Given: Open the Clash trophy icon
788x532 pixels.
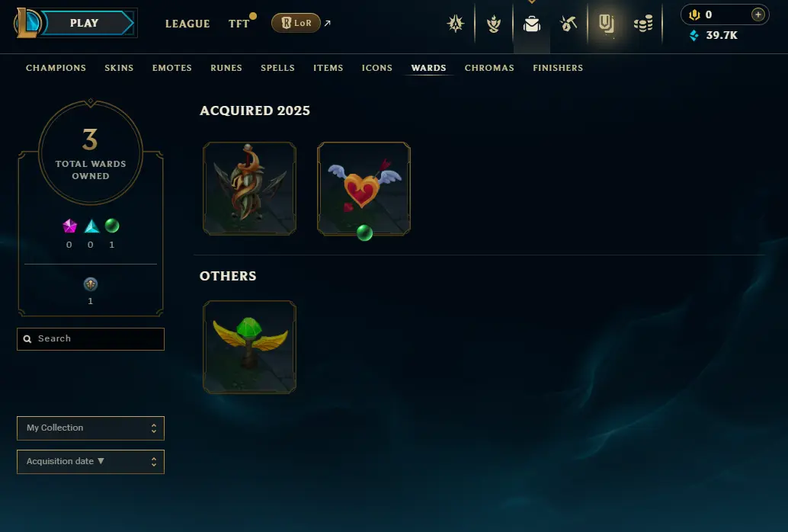Looking at the screenshot, I should pyautogui.click(x=494, y=24).
